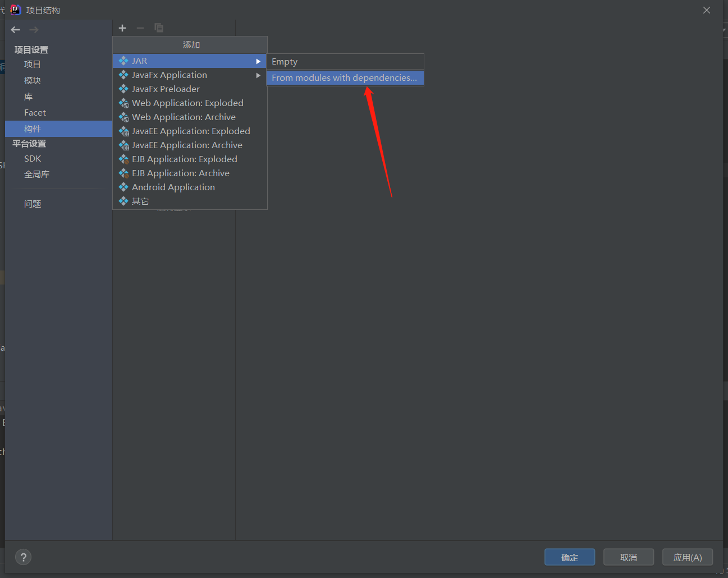
Task: Click the Web Application: Exploded icon
Action: (124, 103)
